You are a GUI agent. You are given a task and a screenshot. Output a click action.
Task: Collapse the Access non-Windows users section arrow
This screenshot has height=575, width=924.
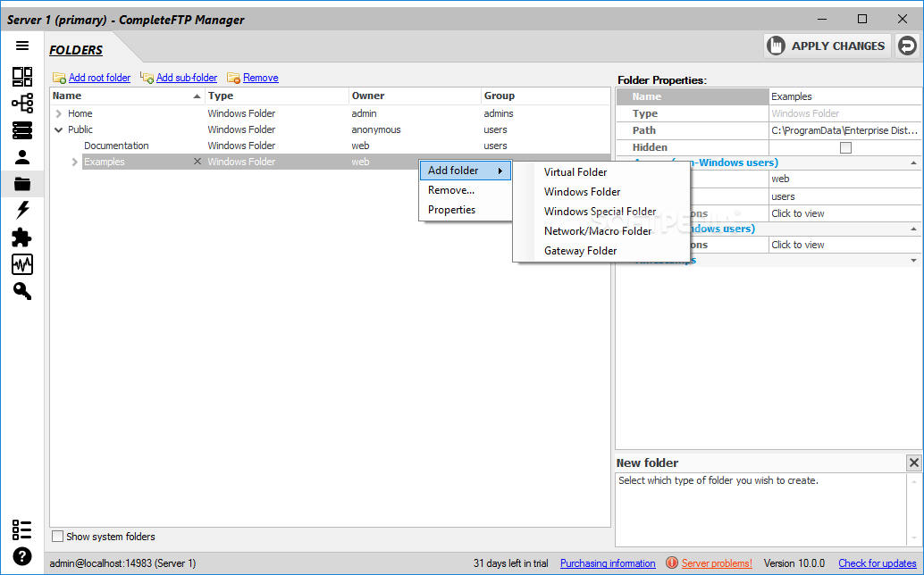click(913, 163)
